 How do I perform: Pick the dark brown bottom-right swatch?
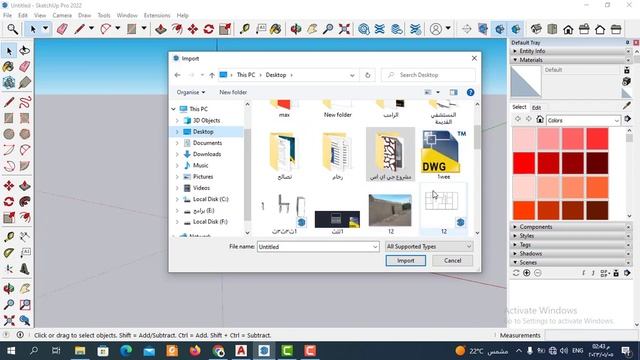pos(598,209)
